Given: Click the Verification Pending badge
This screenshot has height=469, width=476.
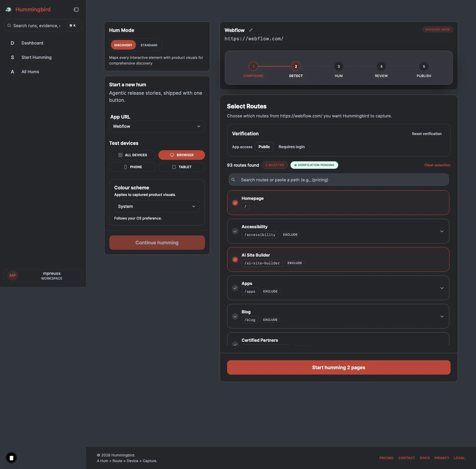Looking at the screenshot, I should pyautogui.click(x=314, y=165).
